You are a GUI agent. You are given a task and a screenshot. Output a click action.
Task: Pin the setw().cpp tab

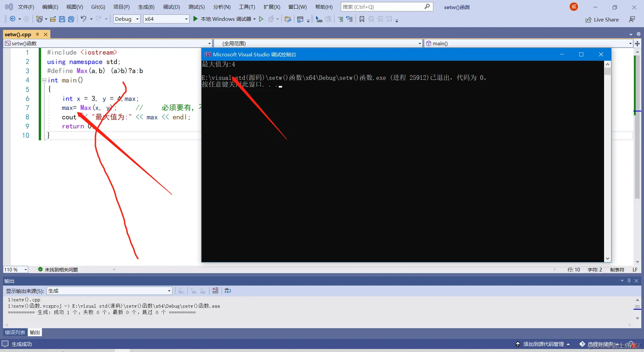[x=38, y=34]
